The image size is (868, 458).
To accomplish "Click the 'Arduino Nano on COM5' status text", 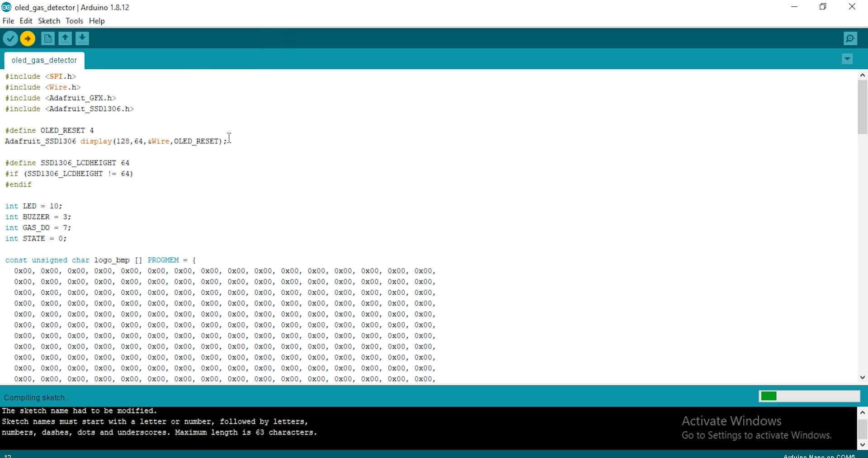I will 819,456.
